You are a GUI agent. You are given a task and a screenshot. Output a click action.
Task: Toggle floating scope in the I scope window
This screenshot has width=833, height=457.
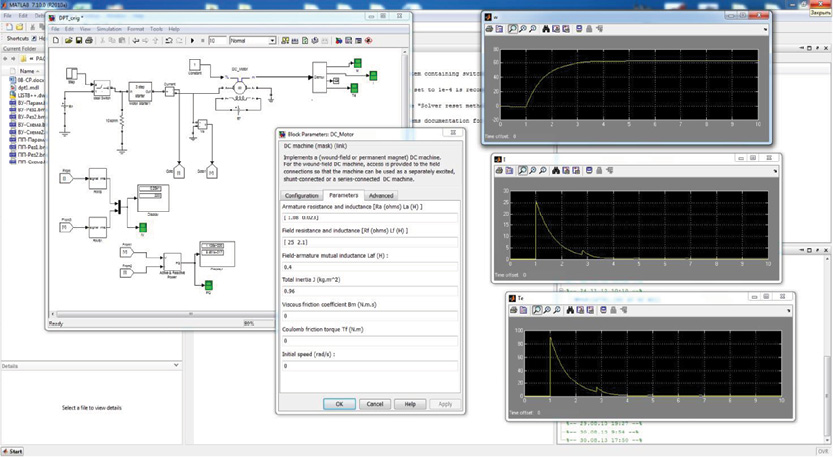pyautogui.click(x=589, y=171)
